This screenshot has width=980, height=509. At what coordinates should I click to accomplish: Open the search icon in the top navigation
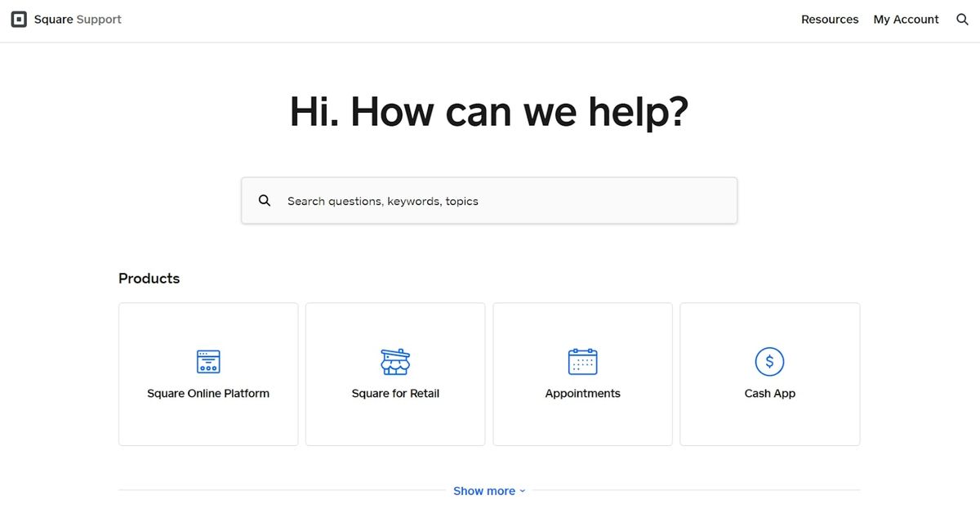point(962,19)
